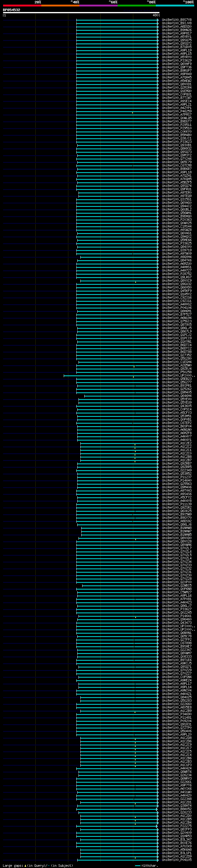Click the orange ~40% identity legend segment

tap(60, 6)
